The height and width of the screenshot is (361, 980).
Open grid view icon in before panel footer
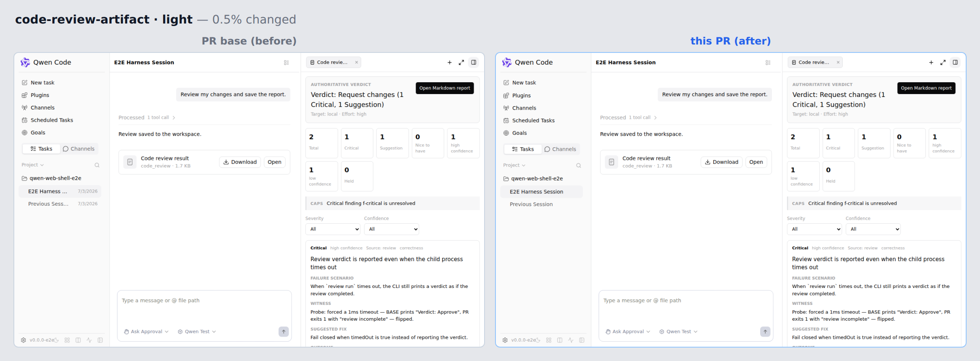point(67,340)
